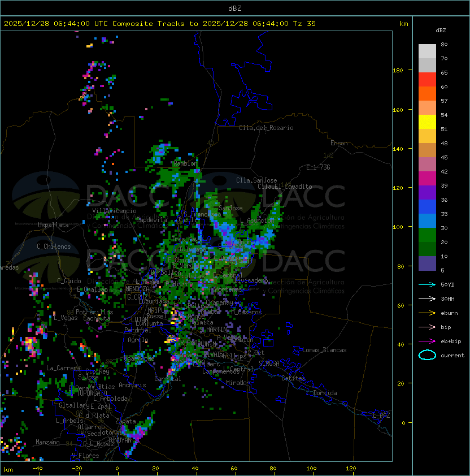Click the -40 tick on bottom axis
The height and width of the screenshot is (476, 470).
(x=38, y=469)
